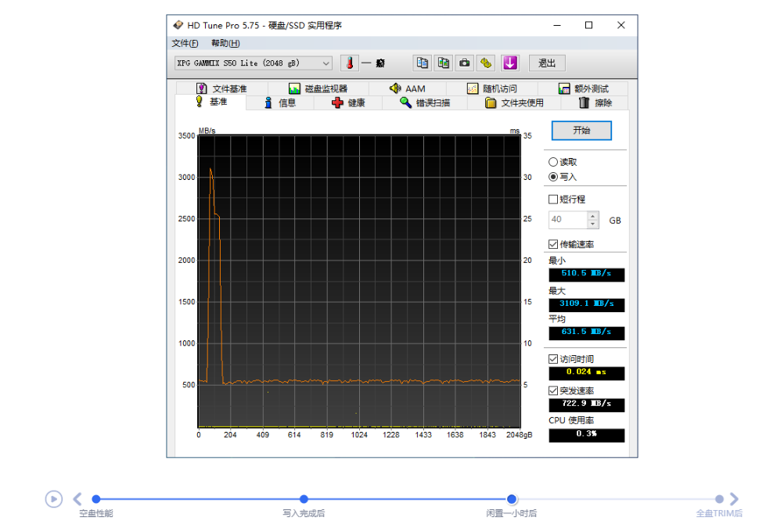Switch to the 健康 health tab
759x532 pixels.
(x=348, y=102)
